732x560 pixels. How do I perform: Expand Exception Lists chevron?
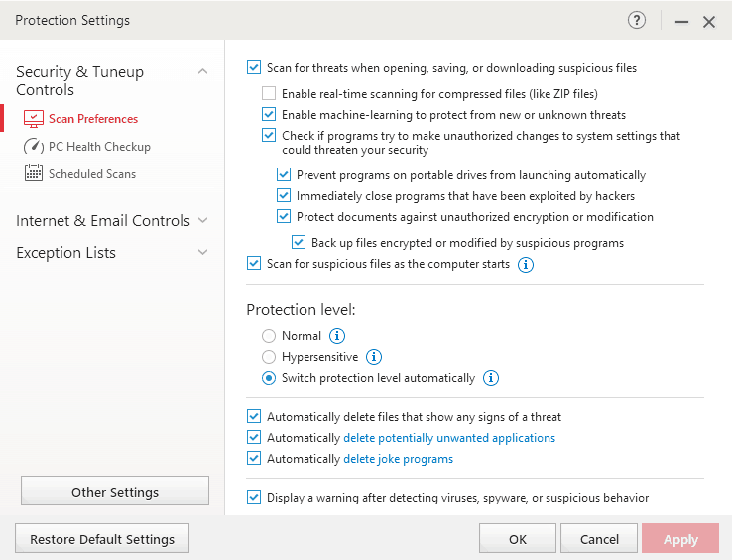(x=202, y=252)
